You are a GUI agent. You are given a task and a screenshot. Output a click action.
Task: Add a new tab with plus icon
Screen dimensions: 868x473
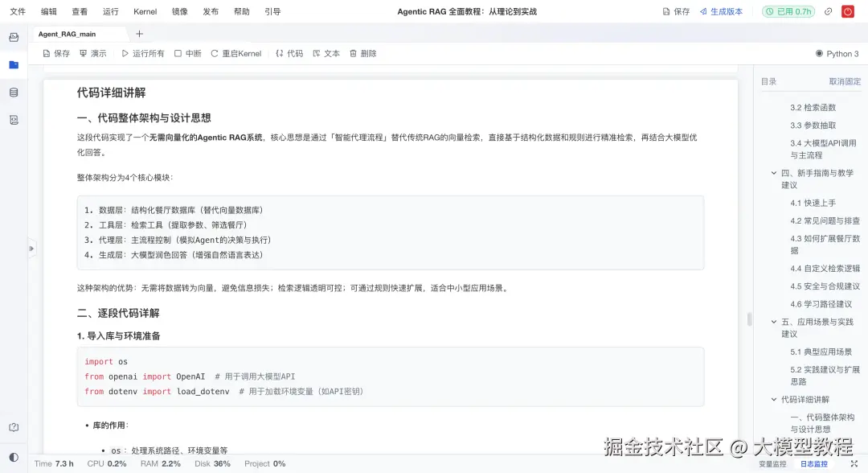click(140, 34)
